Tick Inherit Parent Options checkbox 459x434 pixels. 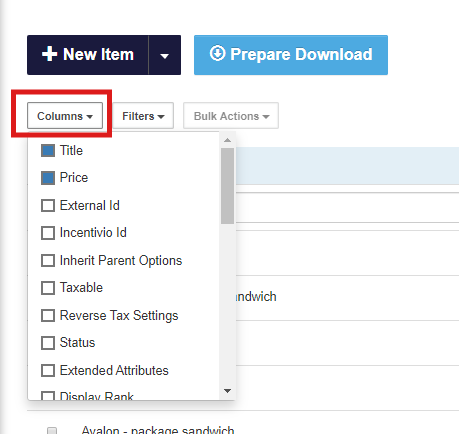pyautogui.click(x=48, y=261)
